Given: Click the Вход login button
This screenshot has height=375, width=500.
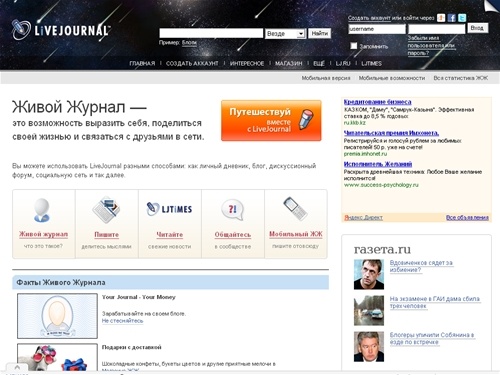Looking at the screenshot, I should [477, 28].
